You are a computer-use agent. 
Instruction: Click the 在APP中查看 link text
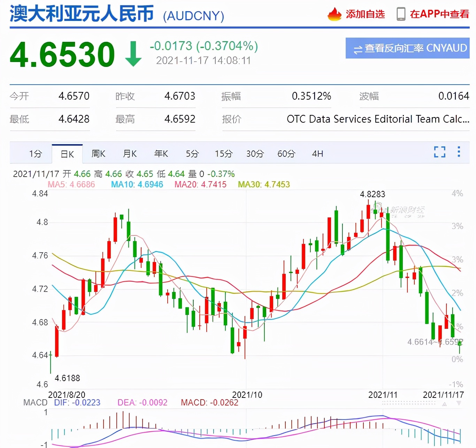(x=439, y=14)
